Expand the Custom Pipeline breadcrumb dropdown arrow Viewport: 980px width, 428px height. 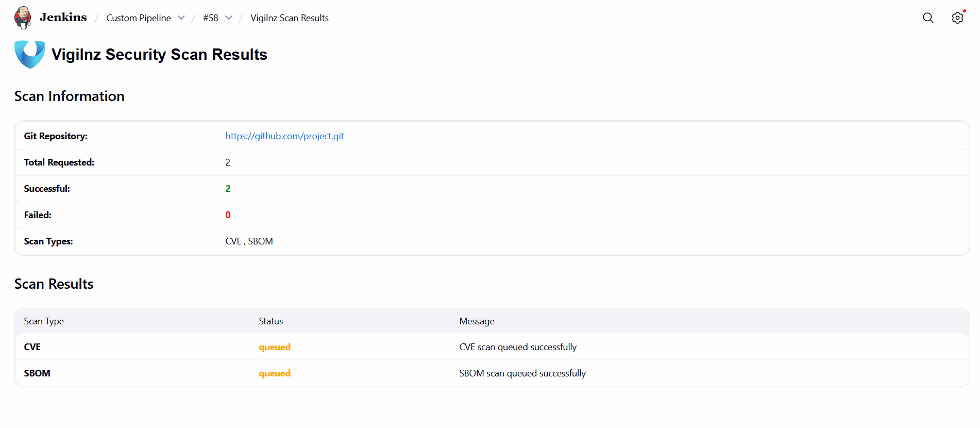(181, 18)
